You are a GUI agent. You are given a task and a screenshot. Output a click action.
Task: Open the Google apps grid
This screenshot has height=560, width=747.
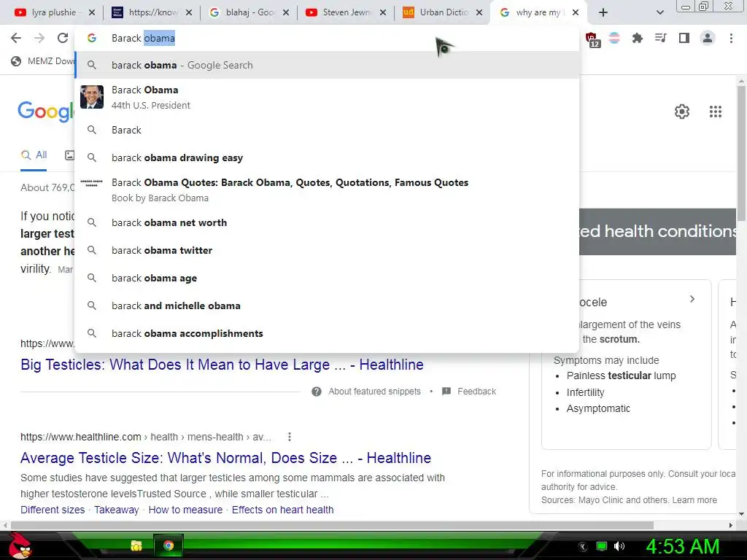[x=715, y=112]
